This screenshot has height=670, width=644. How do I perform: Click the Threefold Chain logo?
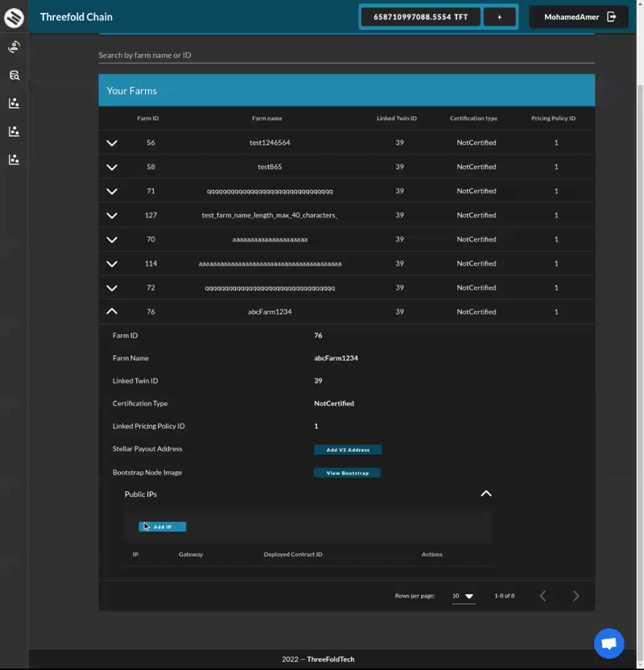tap(13, 16)
